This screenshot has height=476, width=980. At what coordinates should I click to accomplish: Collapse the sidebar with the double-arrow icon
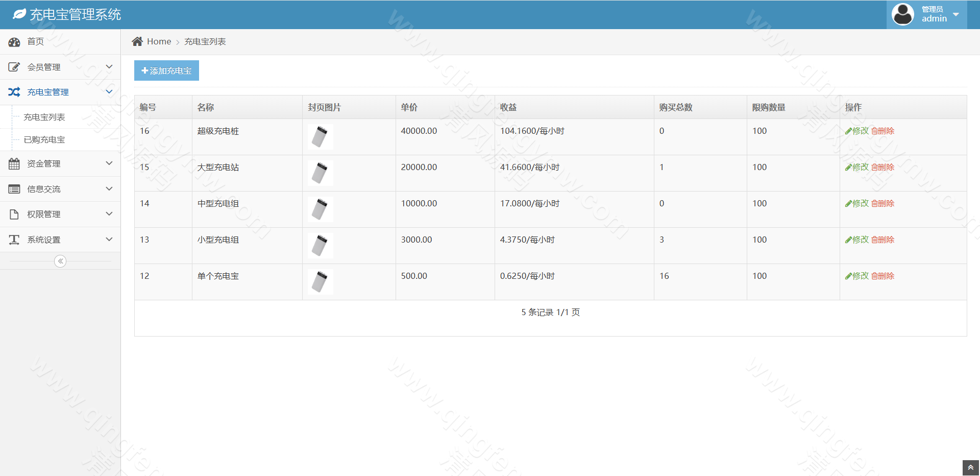click(60, 261)
